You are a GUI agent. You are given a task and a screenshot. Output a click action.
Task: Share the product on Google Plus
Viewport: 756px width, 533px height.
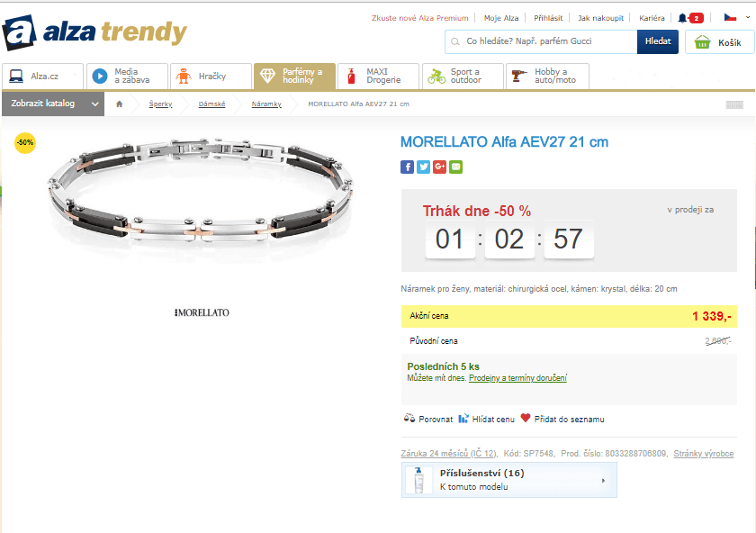[x=439, y=167]
